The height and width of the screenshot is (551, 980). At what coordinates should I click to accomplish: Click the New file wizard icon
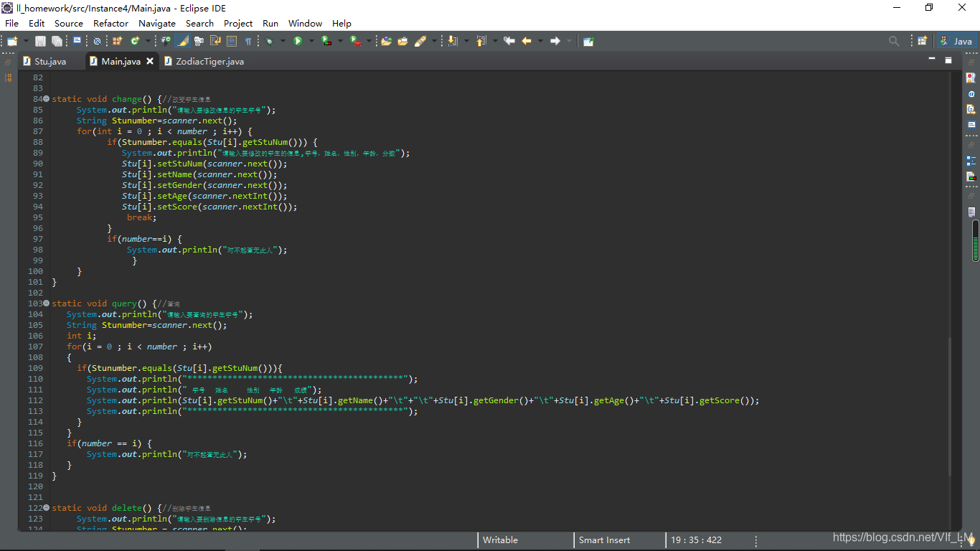click(x=12, y=41)
